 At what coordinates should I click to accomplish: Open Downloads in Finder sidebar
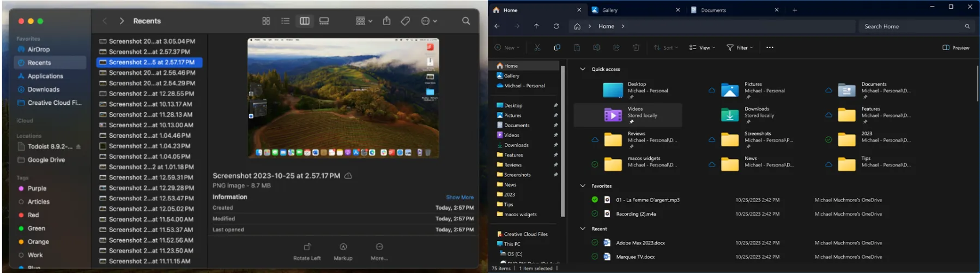43,90
